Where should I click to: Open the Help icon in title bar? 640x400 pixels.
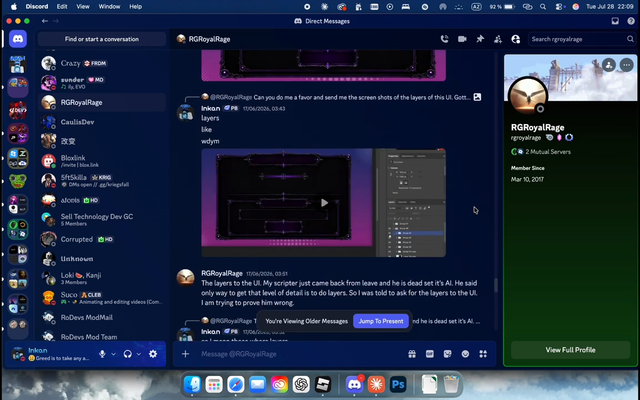(631, 21)
